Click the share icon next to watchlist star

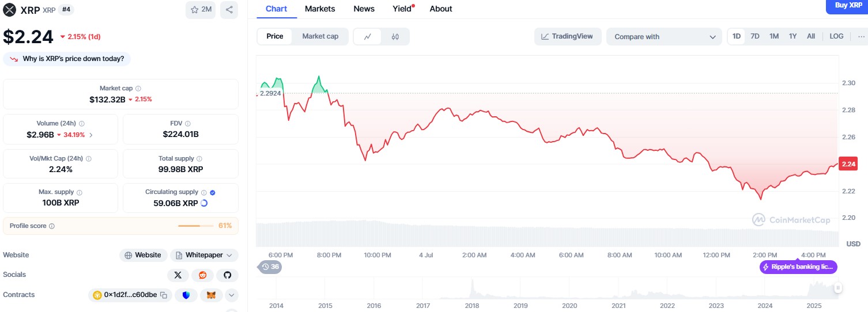click(229, 10)
